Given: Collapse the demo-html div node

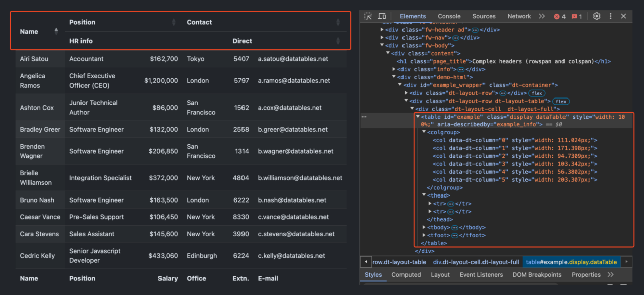Looking at the screenshot, I should (394, 77).
